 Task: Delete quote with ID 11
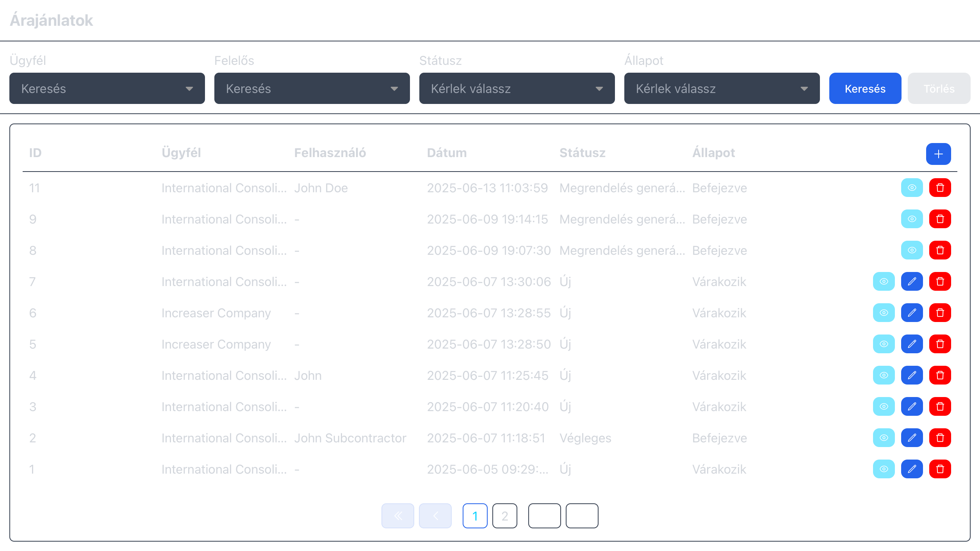click(940, 188)
